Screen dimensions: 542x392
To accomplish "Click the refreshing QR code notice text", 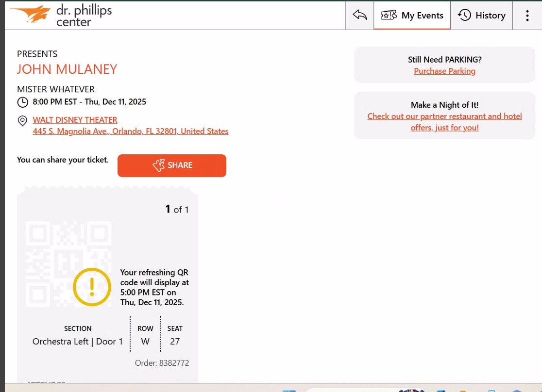I will coord(154,287).
